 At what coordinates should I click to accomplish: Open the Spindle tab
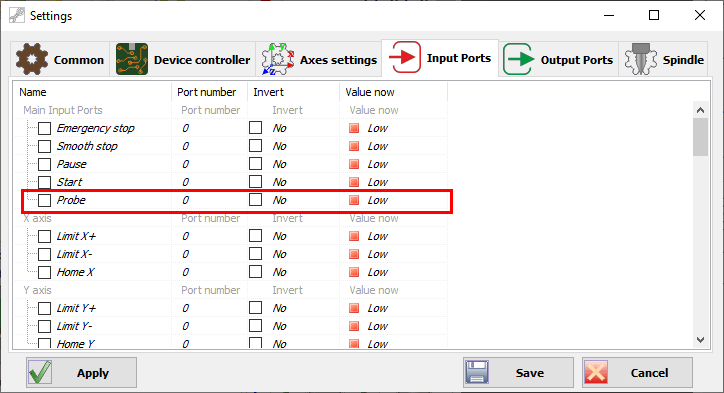coord(664,59)
